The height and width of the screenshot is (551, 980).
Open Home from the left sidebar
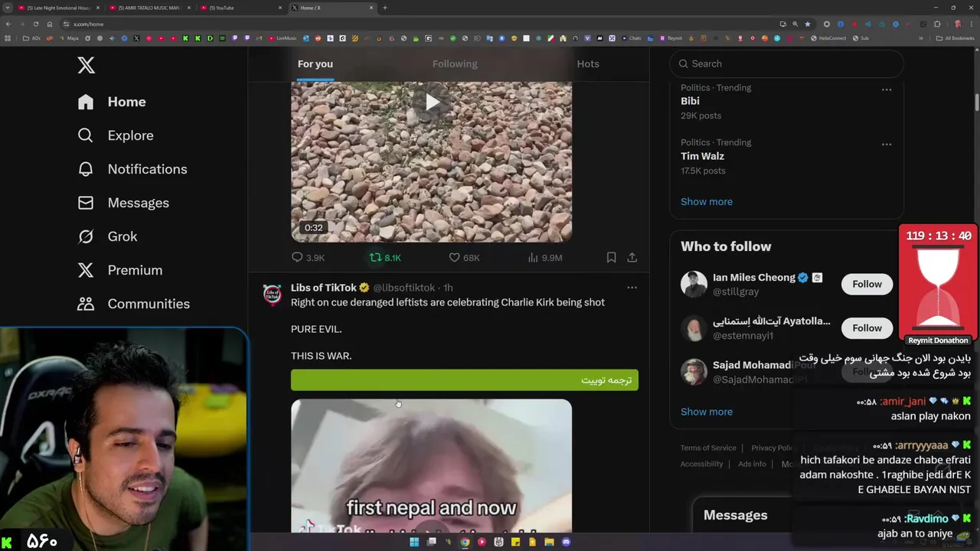(112, 102)
